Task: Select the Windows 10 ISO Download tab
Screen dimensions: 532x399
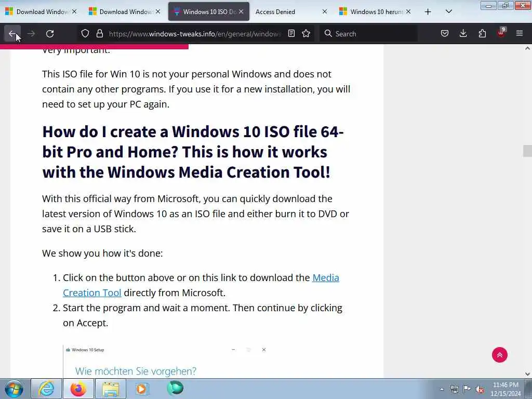Action: (x=209, y=11)
